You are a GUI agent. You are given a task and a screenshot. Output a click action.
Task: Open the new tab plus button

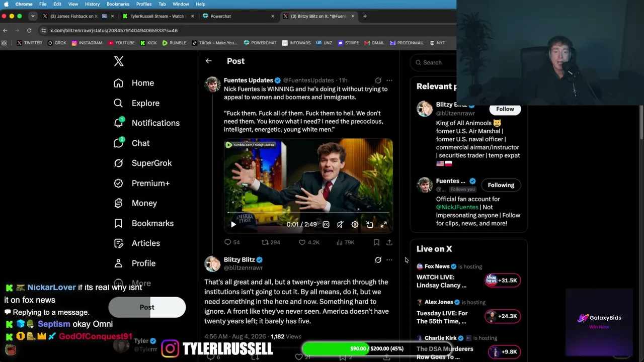point(365,16)
